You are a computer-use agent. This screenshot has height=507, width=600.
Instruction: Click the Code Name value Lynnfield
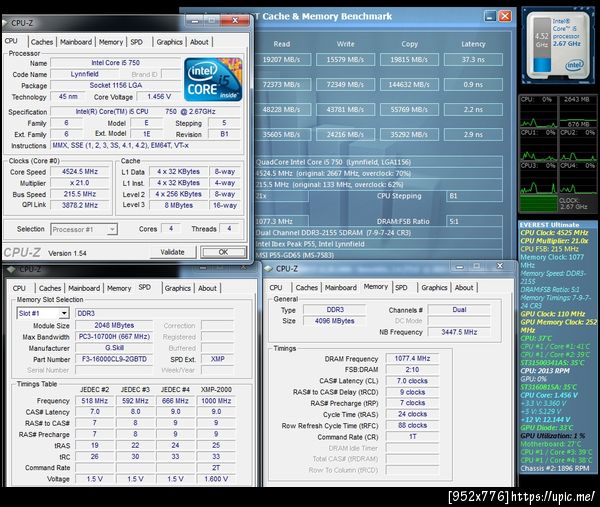pos(85,74)
